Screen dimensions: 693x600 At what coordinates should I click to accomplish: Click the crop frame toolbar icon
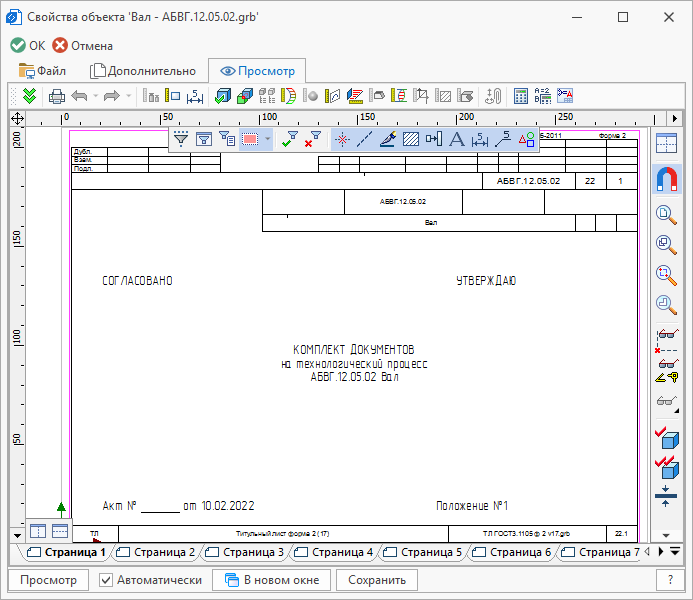[x=421, y=96]
